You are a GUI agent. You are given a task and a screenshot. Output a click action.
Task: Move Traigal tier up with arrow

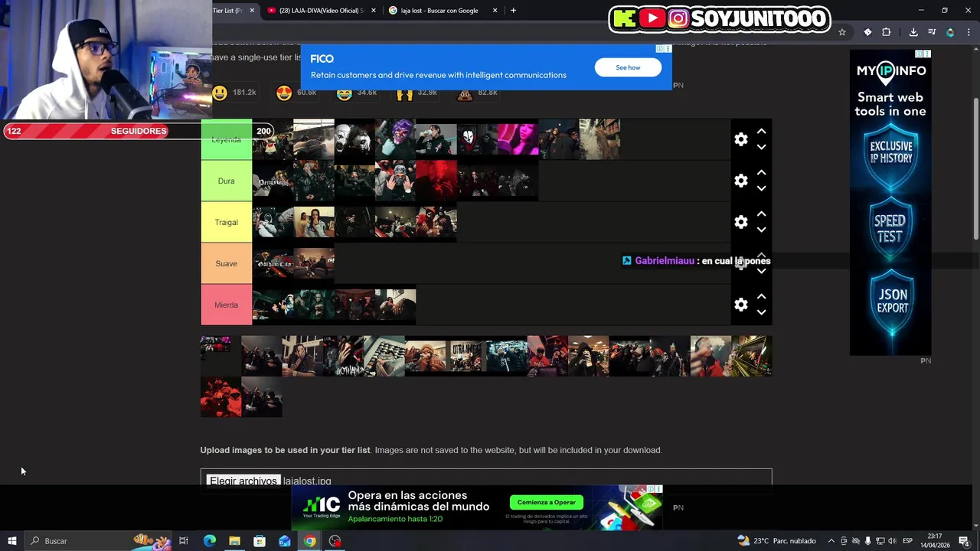pyautogui.click(x=761, y=214)
